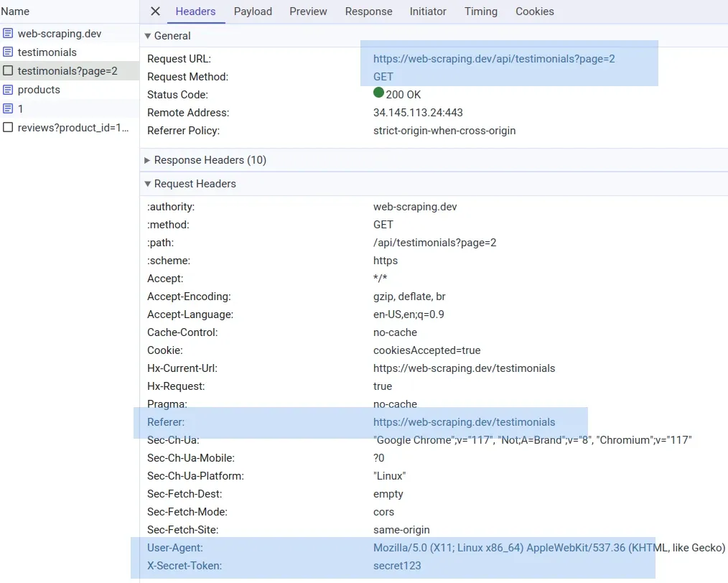
Task: View the Cookies tab
Action: 534,11
